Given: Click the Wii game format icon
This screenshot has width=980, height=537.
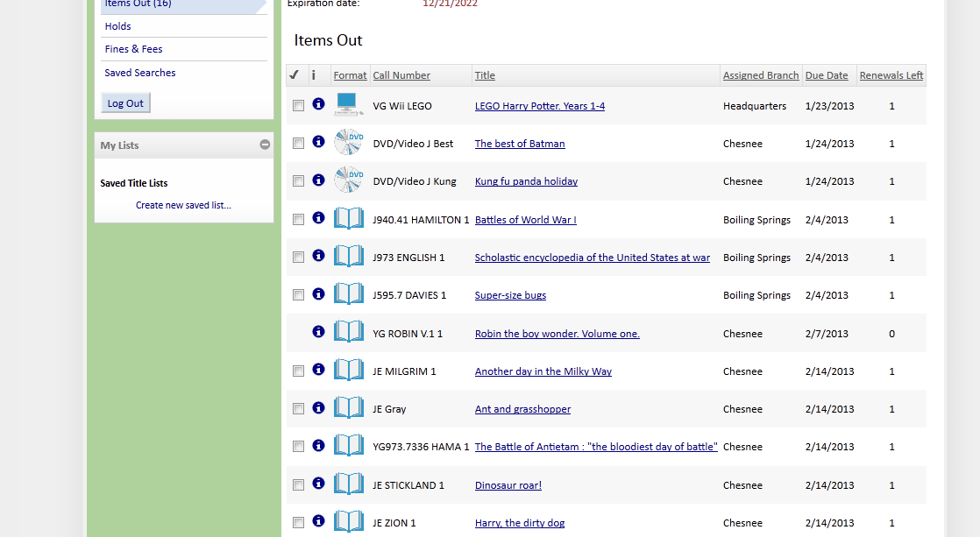Looking at the screenshot, I should click(348, 104).
